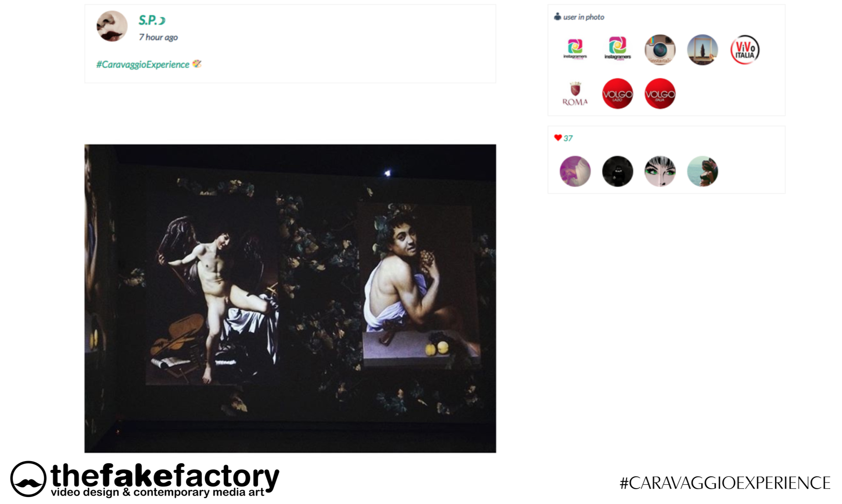842x504 pixels.
Task: Open the Caravaggio projection photo
Action: [x=290, y=298]
